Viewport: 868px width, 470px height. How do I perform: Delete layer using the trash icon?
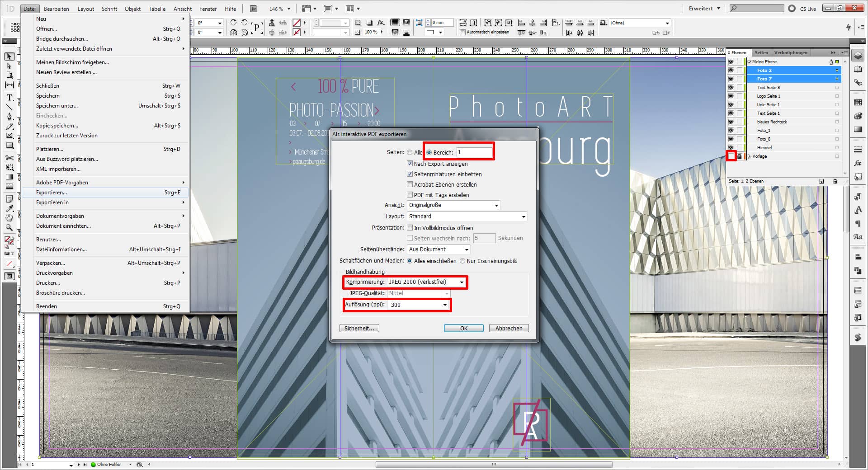click(835, 181)
